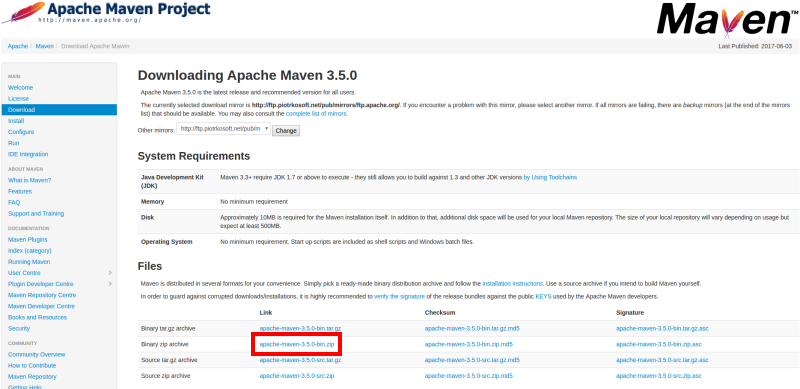This screenshot has width=800, height=389.
Task: Open Plugin Developer Centre link
Action: pos(41,284)
